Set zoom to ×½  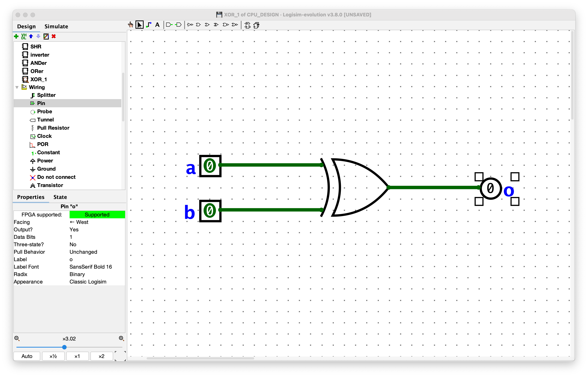point(53,356)
